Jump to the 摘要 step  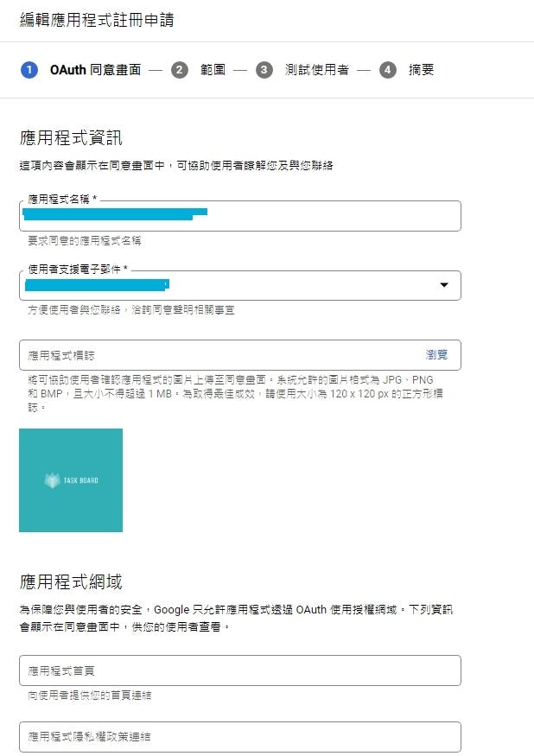421,70
